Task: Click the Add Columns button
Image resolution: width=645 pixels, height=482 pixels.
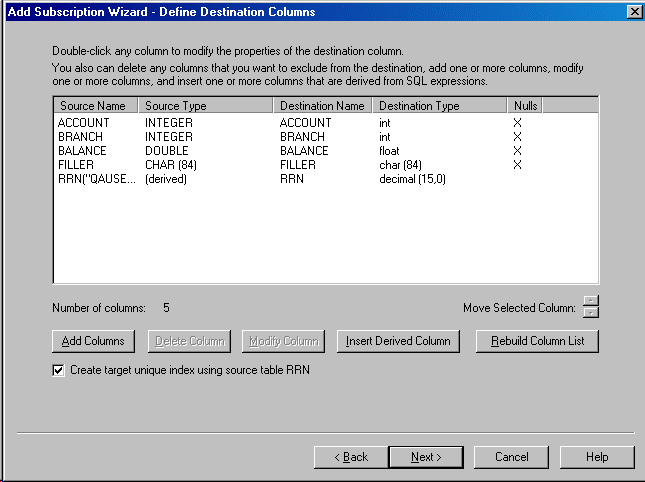Action: [93, 341]
